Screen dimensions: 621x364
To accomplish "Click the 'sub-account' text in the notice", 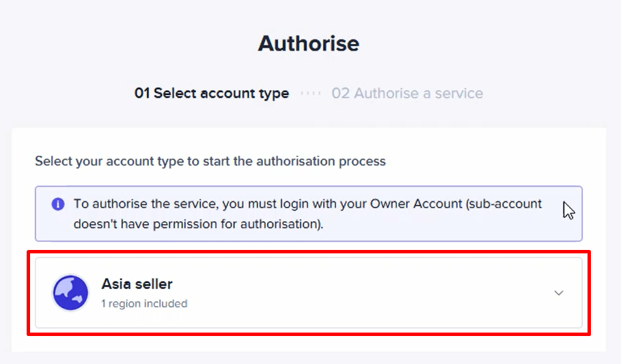I will point(504,204).
